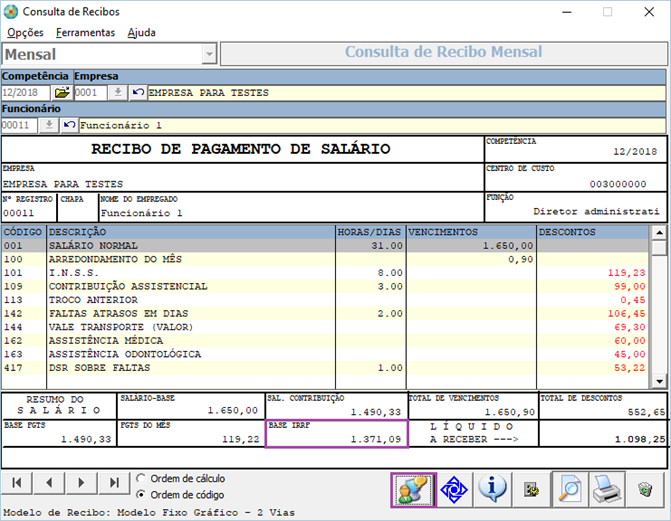The width and height of the screenshot is (671, 521).
Task: Click the undo arrow beside Funcionário code
Action: (x=69, y=125)
